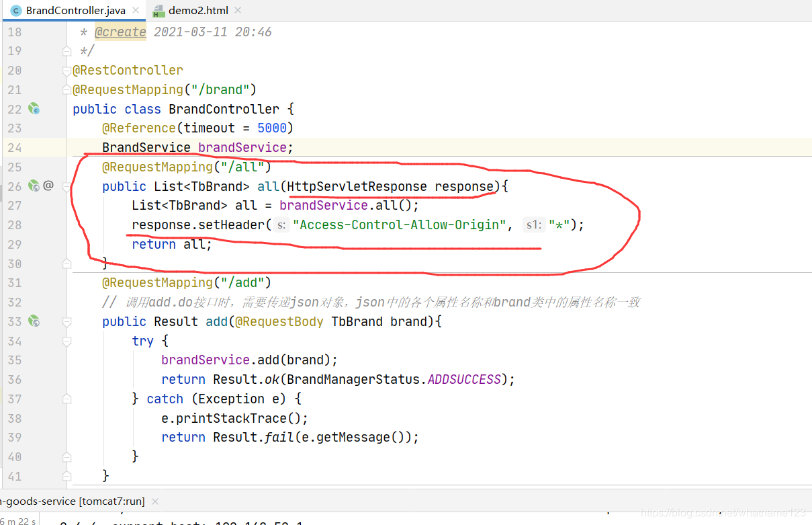The width and height of the screenshot is (812, 525).
Task: Click the "Access-Control-Allow-Origin" string
Action: pos(400,225)
